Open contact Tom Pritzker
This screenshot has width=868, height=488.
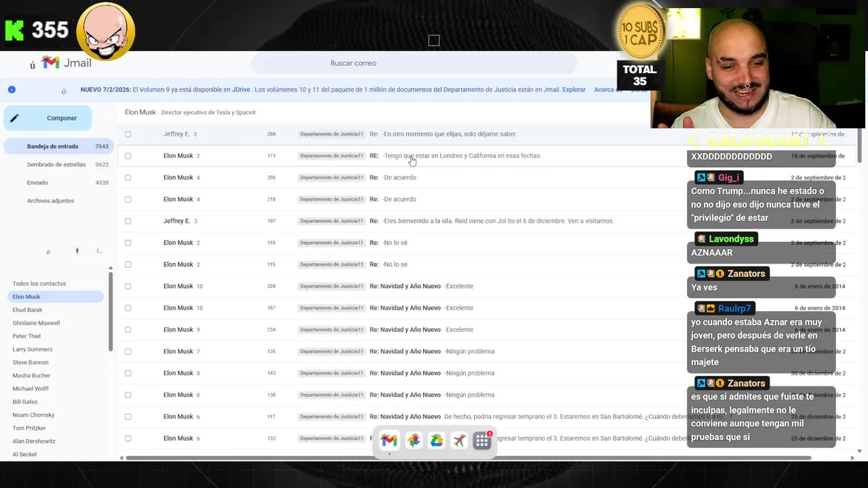pos(29,428)
